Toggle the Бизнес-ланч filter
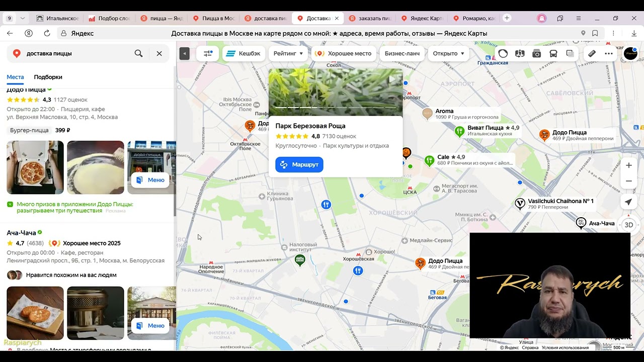644x362 pixels. pos(402,53)
